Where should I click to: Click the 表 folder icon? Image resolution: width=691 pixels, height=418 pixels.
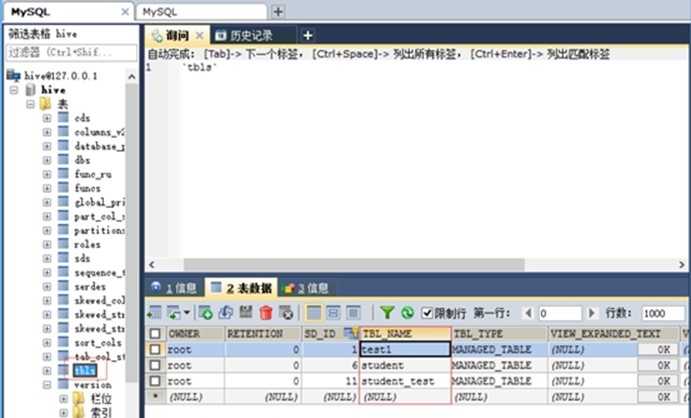coord(45,104)
